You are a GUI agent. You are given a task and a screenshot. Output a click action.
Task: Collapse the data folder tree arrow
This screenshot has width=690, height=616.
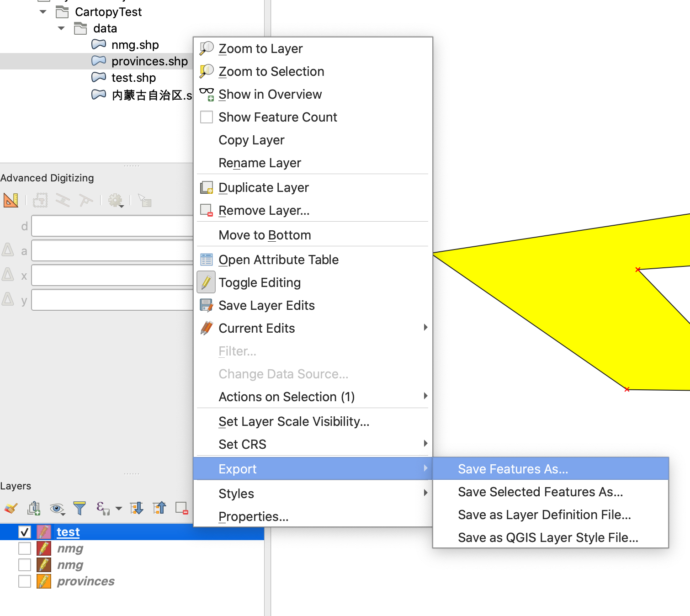pos(61,28)
